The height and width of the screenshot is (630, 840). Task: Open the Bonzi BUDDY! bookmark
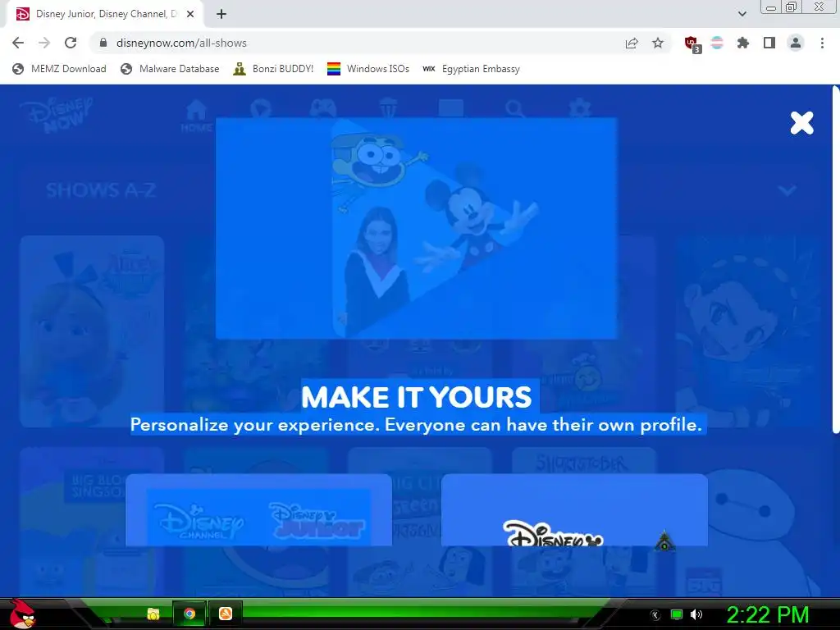[x=273, y=69]
